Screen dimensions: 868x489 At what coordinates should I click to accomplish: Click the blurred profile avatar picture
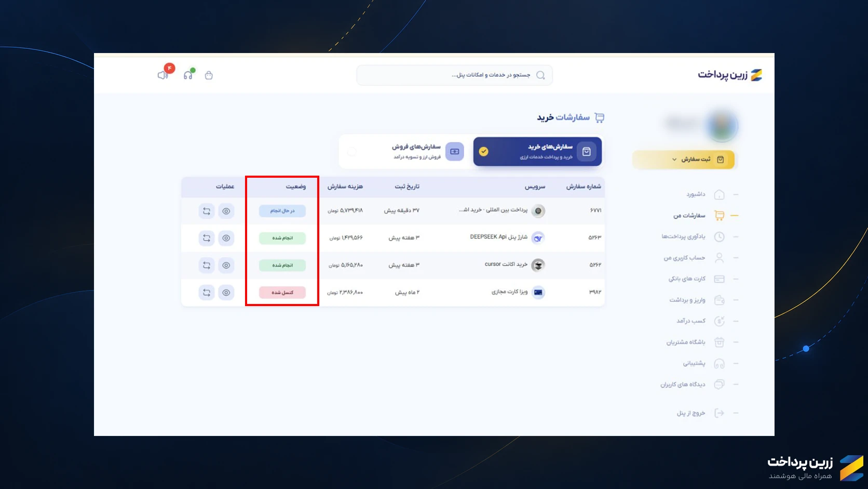(x=722, y=125)
